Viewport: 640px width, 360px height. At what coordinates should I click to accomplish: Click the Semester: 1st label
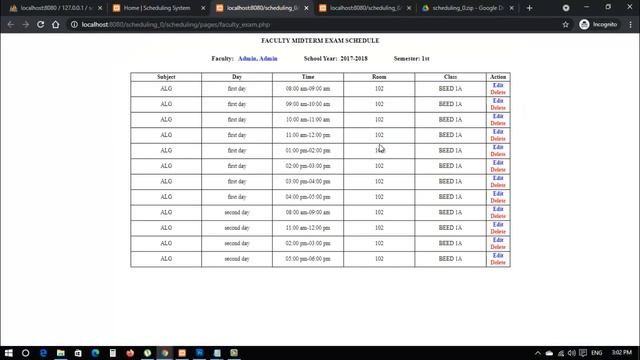click(x=411, y=59)
